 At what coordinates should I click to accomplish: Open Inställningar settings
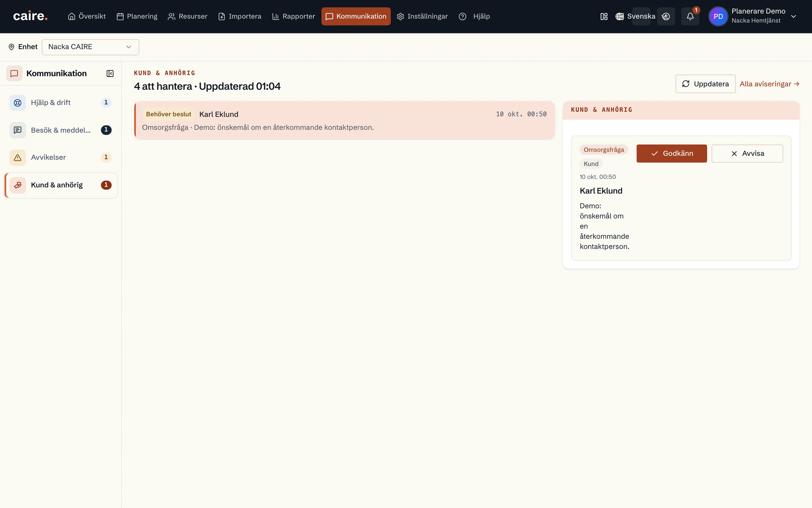point(422,16)
